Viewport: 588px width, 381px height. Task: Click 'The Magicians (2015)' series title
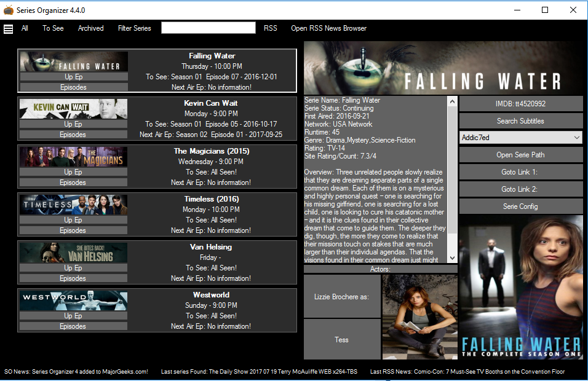coord(212,151)
